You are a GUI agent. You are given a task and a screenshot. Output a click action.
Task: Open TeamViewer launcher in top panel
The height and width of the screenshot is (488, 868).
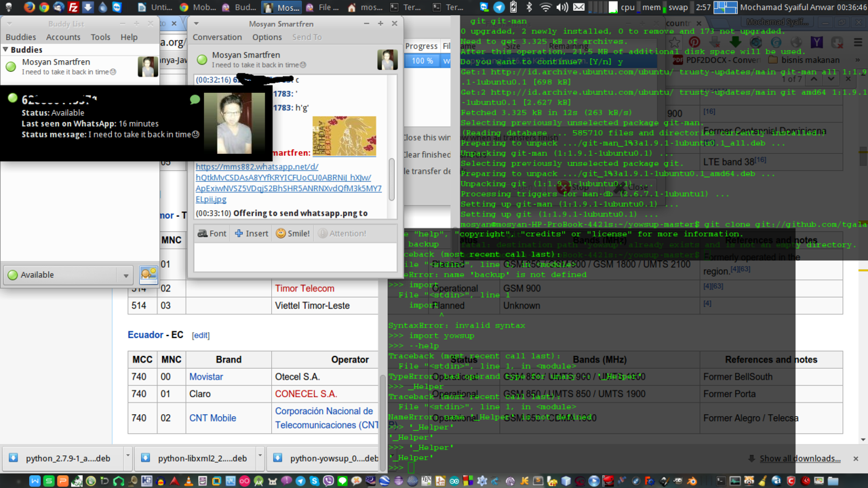[117, 7]
